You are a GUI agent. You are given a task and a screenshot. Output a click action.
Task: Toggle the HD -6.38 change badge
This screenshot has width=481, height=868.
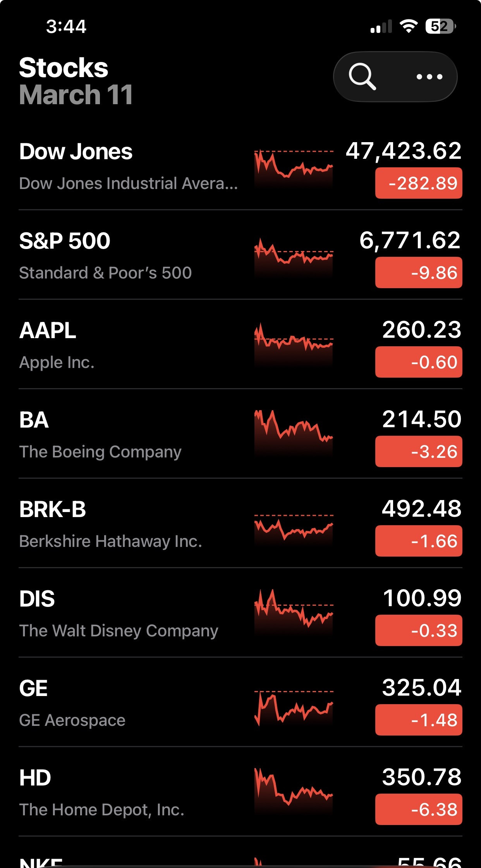(x=418, y=810)
